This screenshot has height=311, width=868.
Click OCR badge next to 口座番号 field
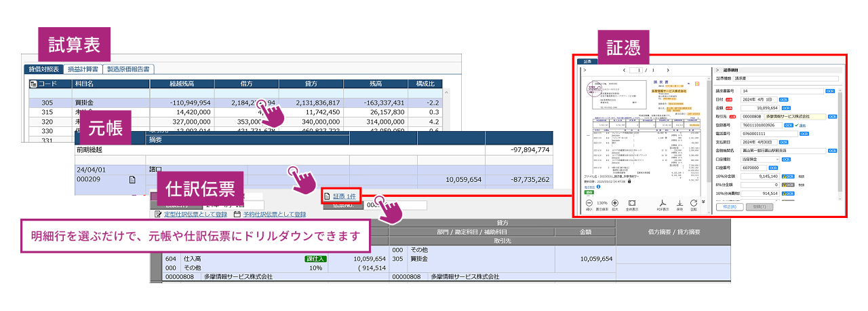[773, 168]
